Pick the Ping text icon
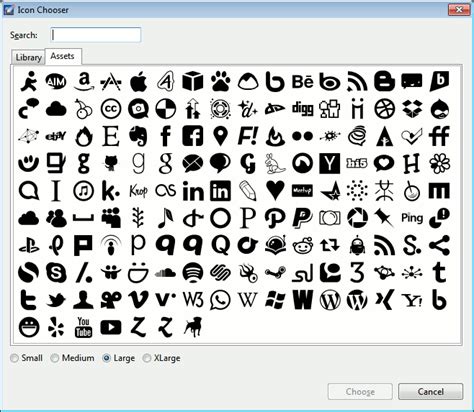The height and width of the screenshot is (412, 474). point(412,218)
